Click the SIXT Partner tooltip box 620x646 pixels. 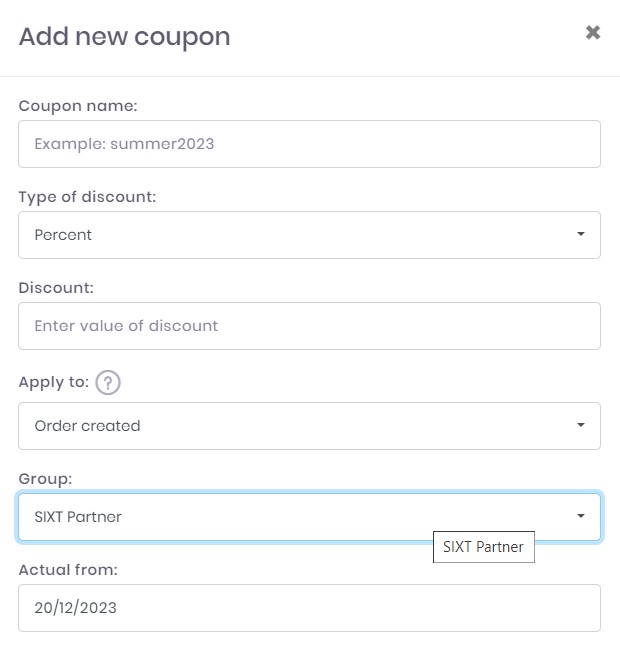[483, 547]
